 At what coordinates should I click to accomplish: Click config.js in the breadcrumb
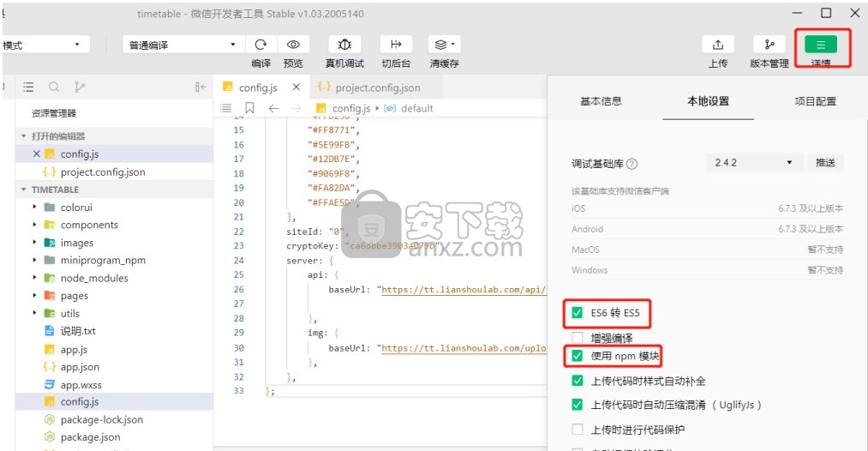coord(351,109)
